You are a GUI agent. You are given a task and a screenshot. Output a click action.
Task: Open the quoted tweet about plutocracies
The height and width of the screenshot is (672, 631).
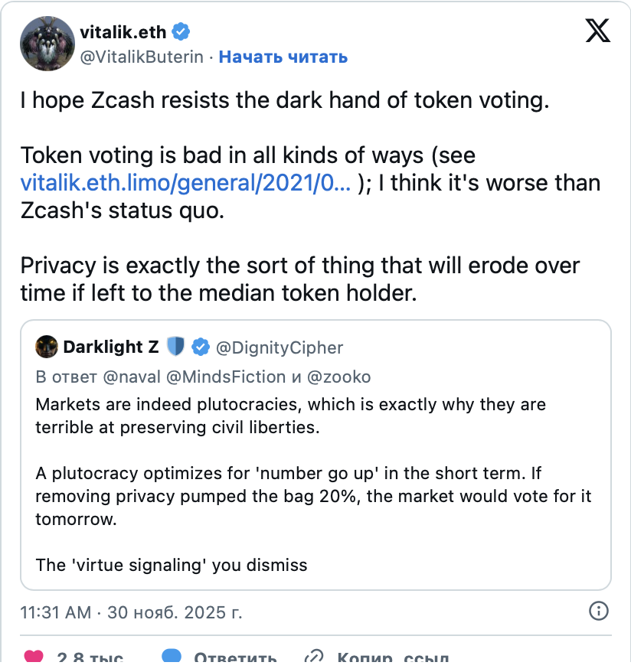(x=314, y=475)
